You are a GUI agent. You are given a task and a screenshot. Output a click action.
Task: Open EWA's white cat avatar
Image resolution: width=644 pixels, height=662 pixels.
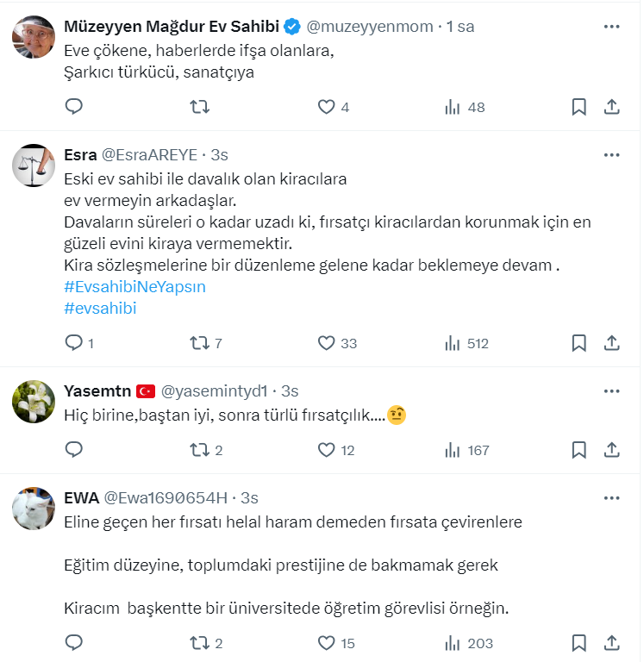coord(34,509)
